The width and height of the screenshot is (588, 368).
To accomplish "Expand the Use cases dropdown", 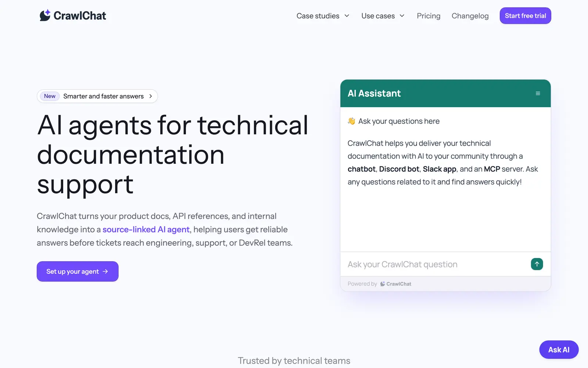I will click(x=383, y=16).
